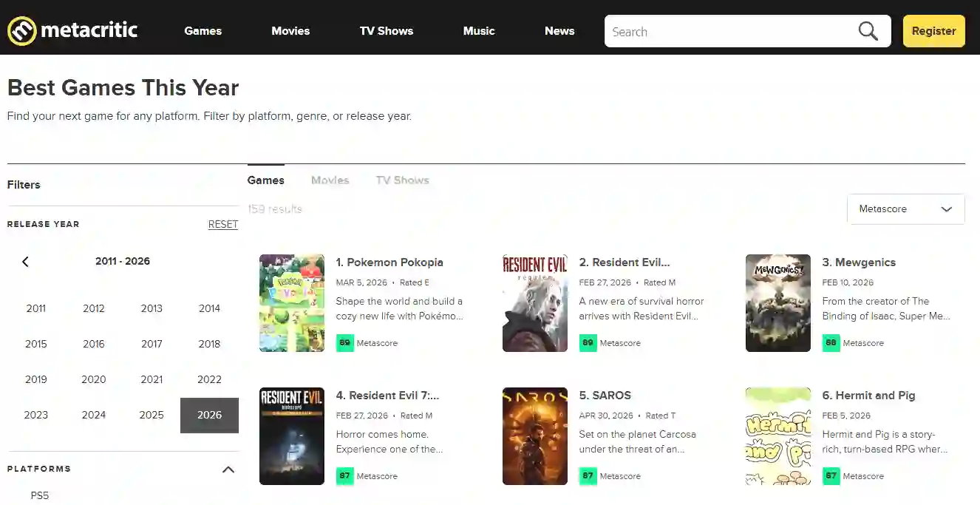The image size is (980, 505).
Task: Filter by release year 2024
Action: (94, 415)
